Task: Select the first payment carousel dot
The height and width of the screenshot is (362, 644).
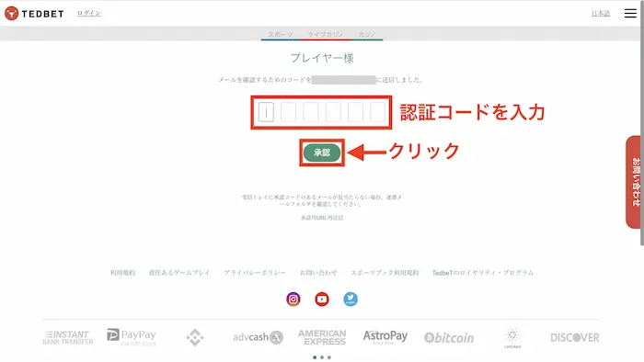Action: coord(315,357)
